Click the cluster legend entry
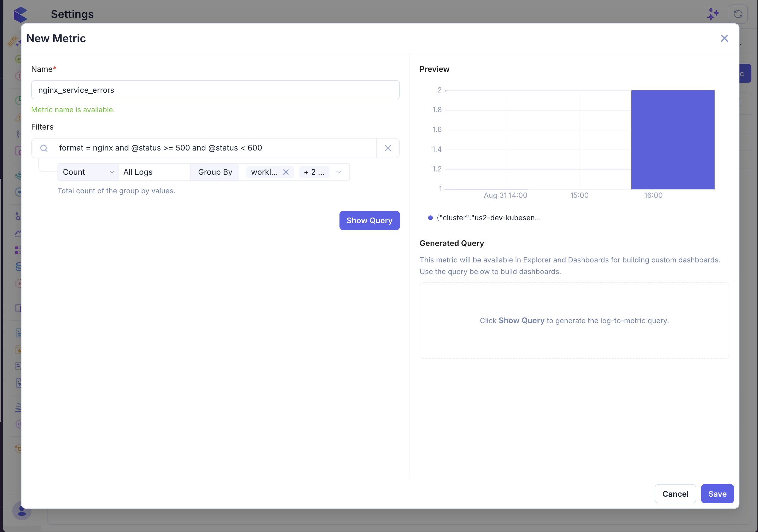Screen dimensions: 758x532 tap(484, 218)
